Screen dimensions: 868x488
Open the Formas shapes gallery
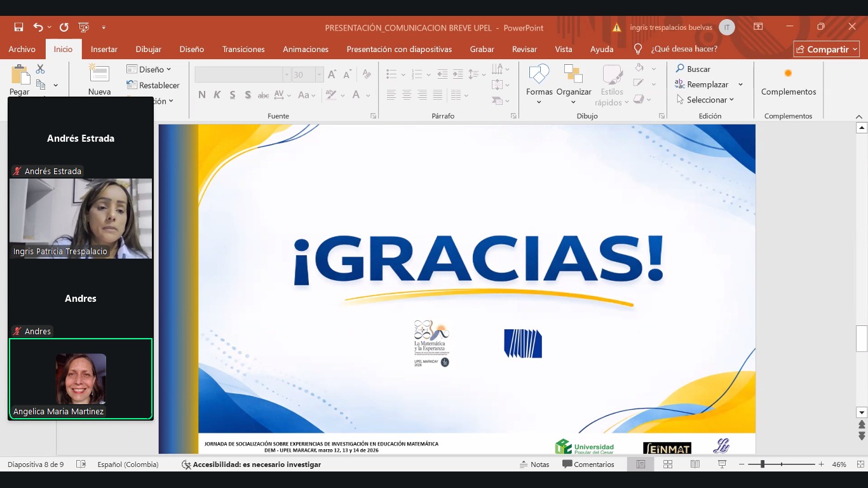(539, 81)
